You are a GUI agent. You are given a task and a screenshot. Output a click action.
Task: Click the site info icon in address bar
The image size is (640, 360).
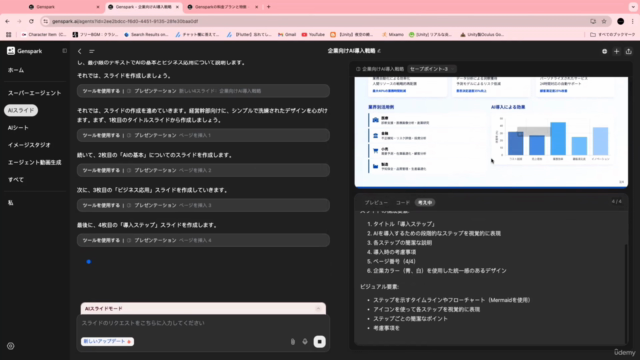(45, 21)
